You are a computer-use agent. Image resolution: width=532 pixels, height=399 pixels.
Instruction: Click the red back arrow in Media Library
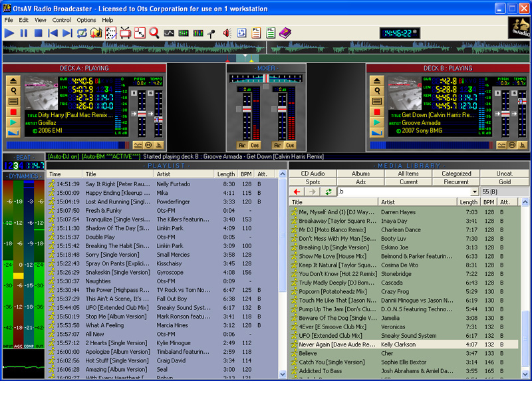click(x=297, y=192)
